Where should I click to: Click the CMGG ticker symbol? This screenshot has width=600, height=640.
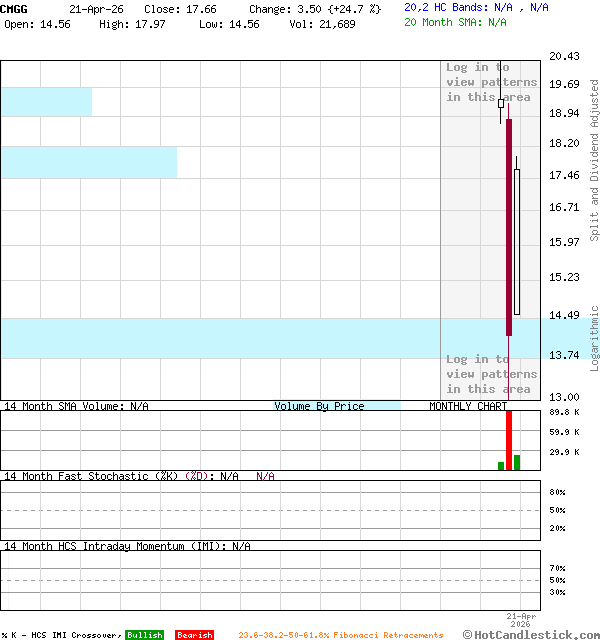14,8
